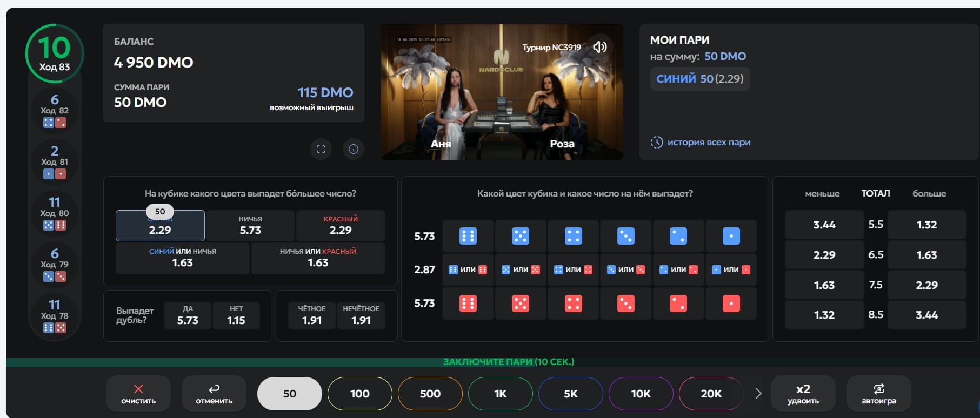
Task: Bet КРАСНЫЙ at 2.29
Action: 341,225
